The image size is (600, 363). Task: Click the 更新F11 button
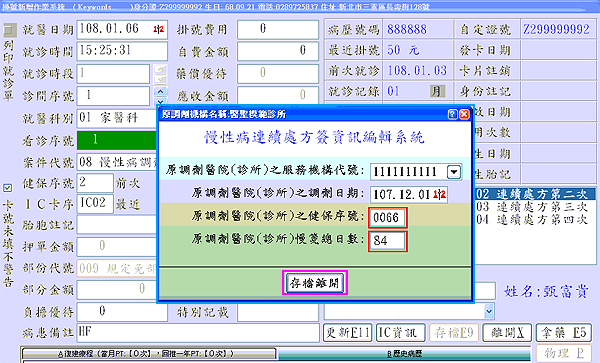click(x=347, y=332)
